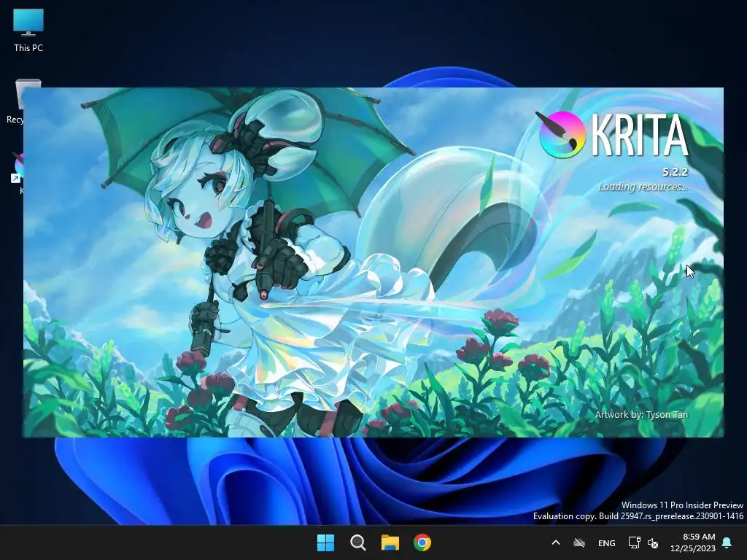The width and height of the screenshot is (747, 560).
Task: Click the Krita splash screen image
Action: (373, 262)
